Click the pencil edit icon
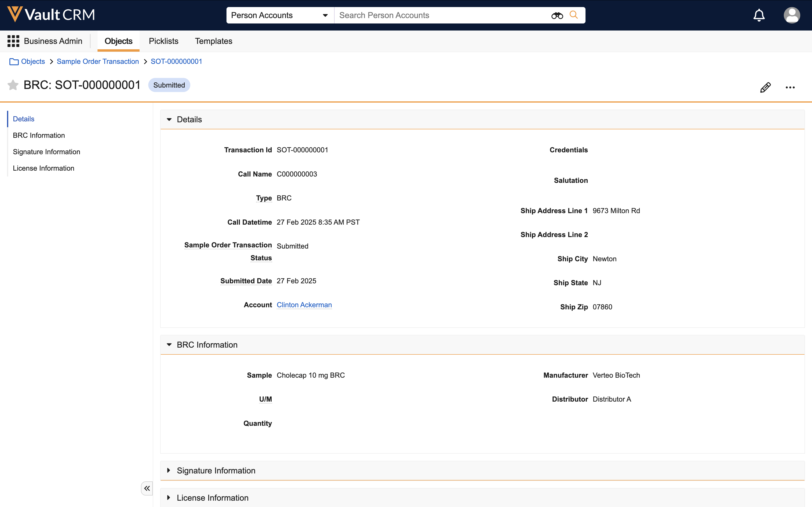The height and width of the screenshot is (507, 812). point(765,87)
